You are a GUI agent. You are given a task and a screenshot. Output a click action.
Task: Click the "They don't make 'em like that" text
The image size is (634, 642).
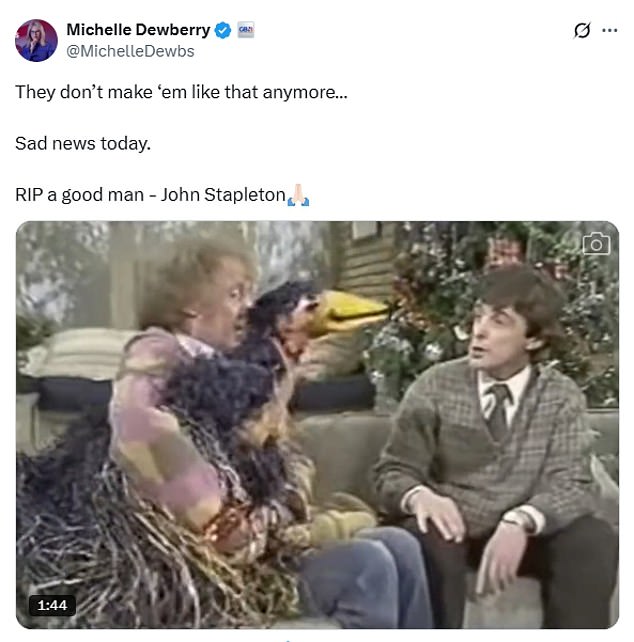(138, 92)
